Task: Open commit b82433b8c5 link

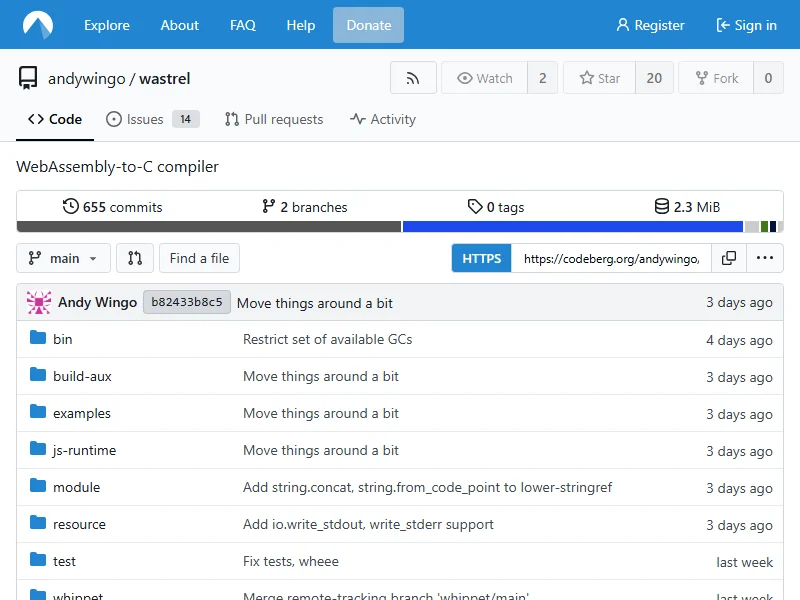Action: [x=187, y=303]
